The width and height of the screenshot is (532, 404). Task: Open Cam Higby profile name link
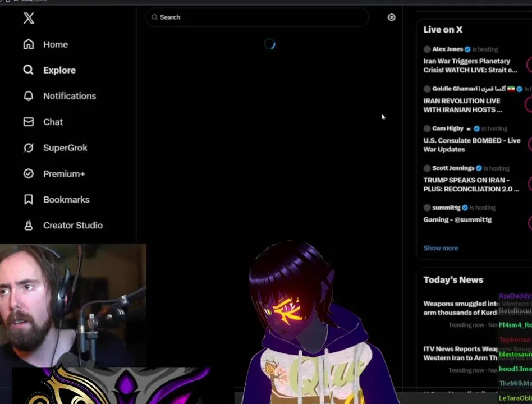(x=448, y=128)
